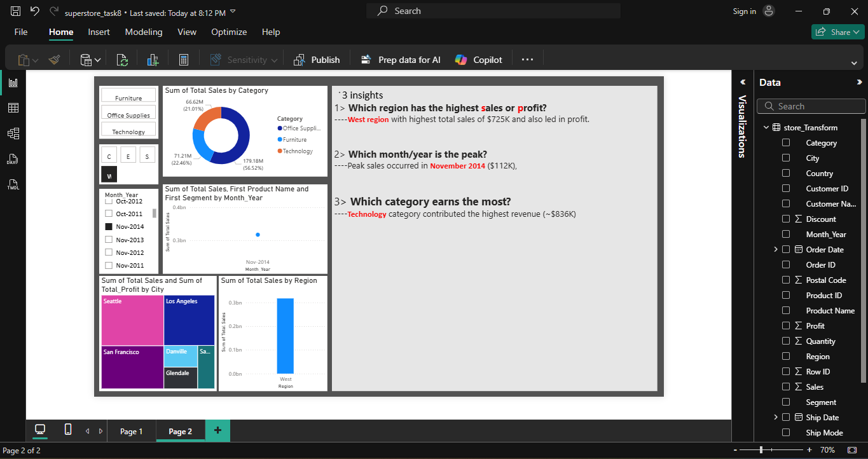The width and height of the screenshot is (868, 459).
Task: Open Table view from left sidebar
Action: tap(13, 108)
